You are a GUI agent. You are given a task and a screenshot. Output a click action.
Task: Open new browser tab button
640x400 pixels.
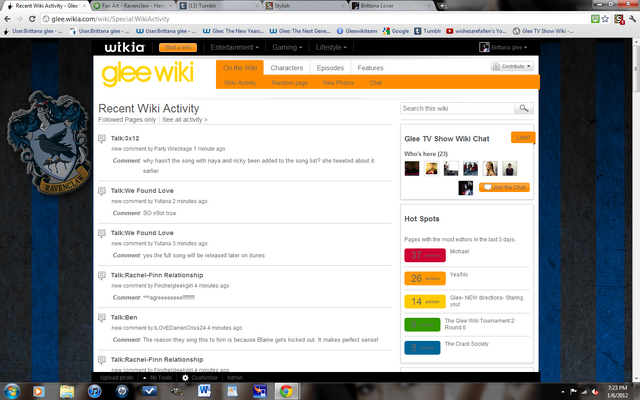(442, 6)
